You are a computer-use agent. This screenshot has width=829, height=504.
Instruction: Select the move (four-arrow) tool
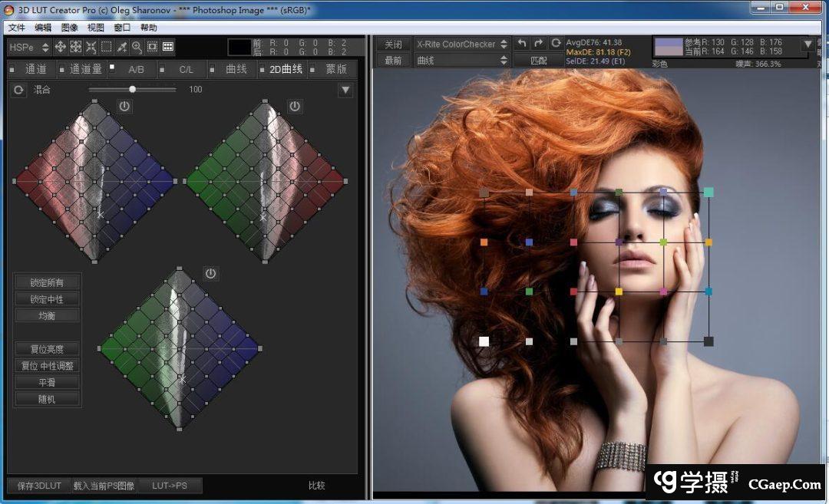click(60, 47)
